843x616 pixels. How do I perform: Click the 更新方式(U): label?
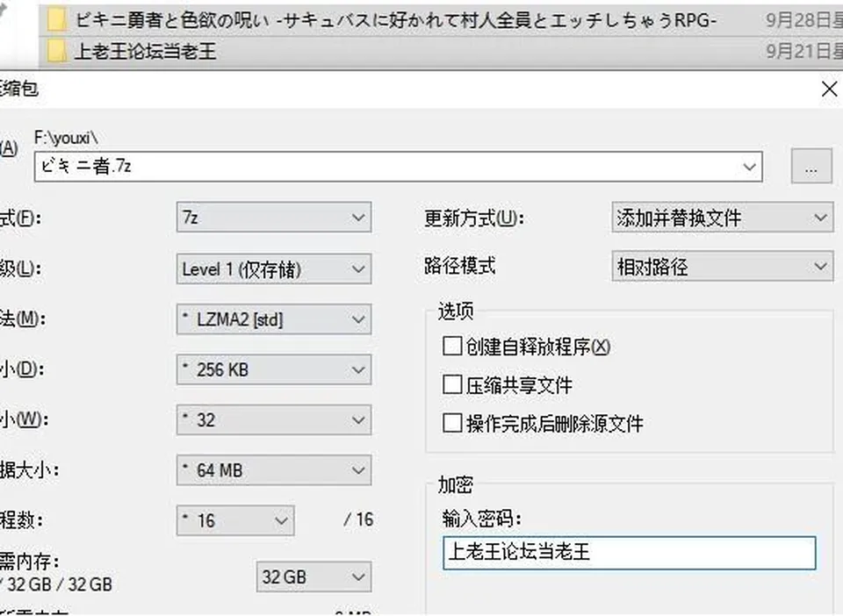point(474,218)
